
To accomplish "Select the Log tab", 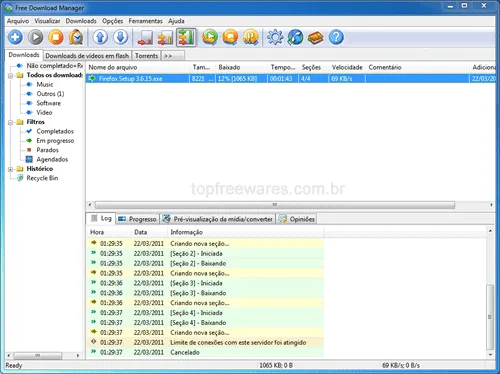I will point(101,218).
